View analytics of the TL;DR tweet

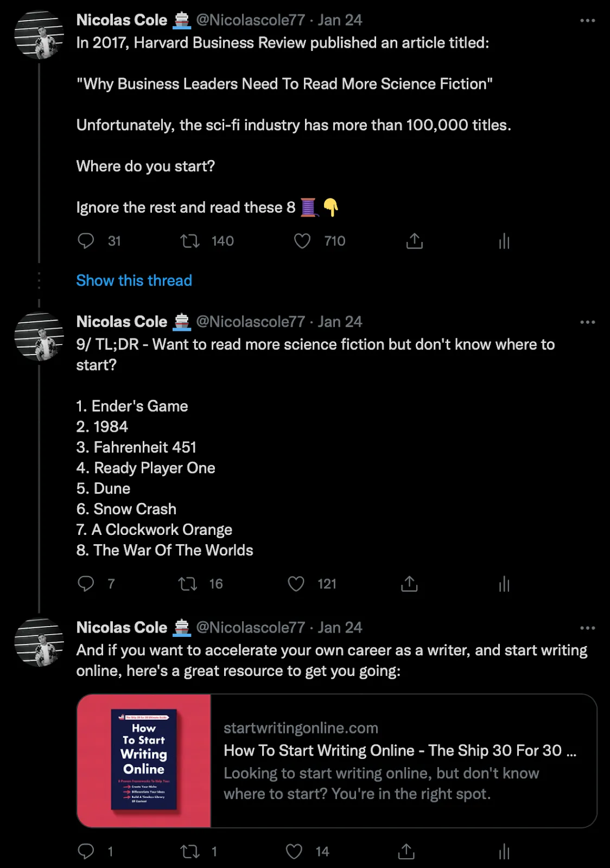point(504,584)
